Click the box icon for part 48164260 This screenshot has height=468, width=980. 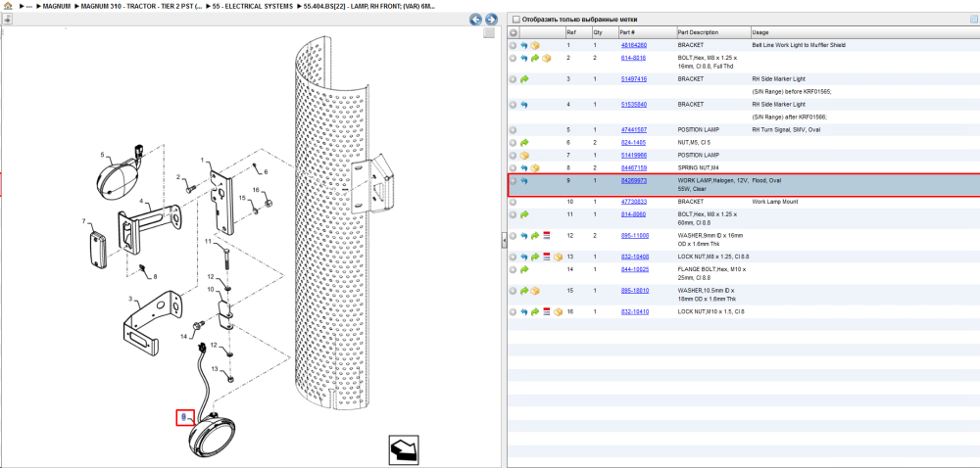click(535, 46)
